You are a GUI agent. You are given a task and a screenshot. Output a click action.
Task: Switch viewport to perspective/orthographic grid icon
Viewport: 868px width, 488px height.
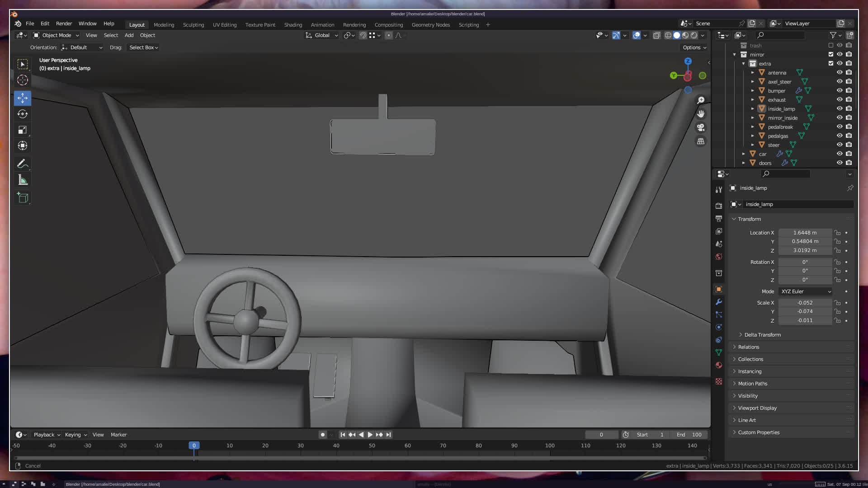[x=701, y=141]
